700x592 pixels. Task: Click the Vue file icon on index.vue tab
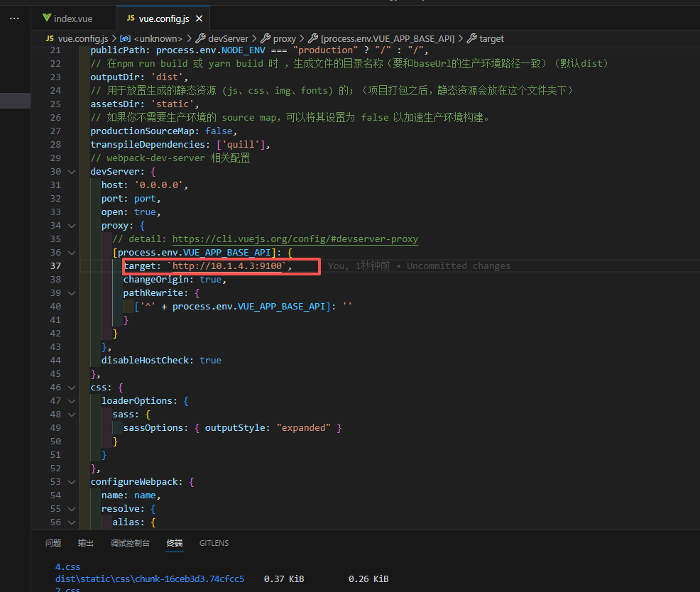pyautogui.click(x=46, y=18)
